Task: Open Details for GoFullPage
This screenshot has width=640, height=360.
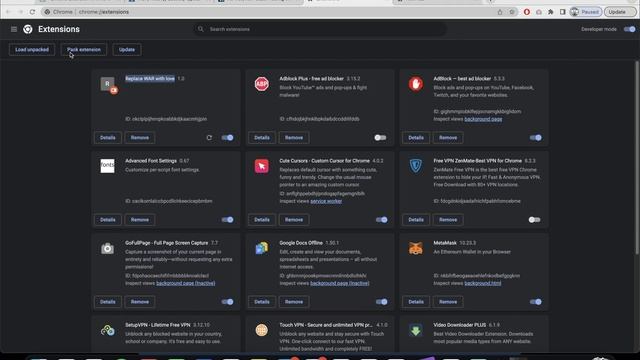Action: coord(108,302)
